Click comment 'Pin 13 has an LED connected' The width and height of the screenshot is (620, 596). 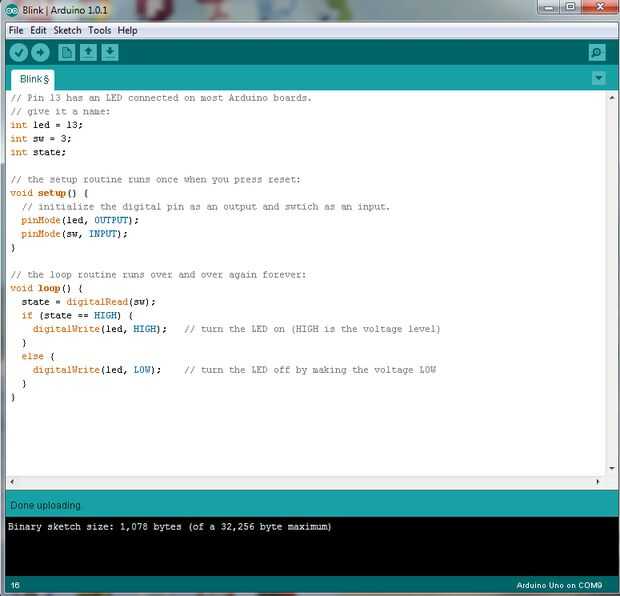point(161,98)
